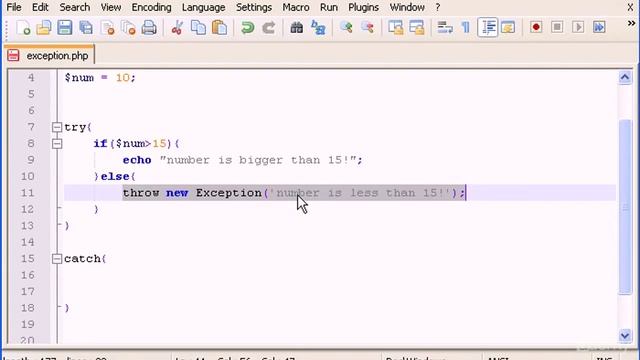Cut selection using the scissors icon

[x=177, y=28]
